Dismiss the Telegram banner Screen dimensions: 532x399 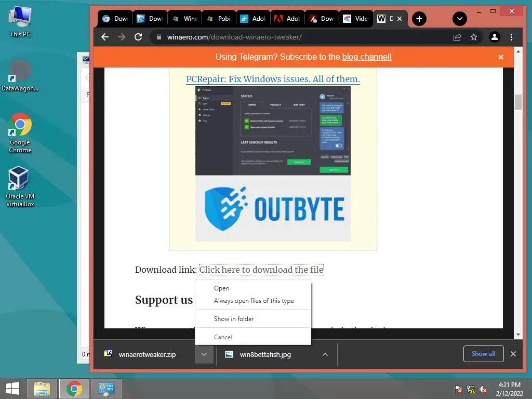coord(500,57)
